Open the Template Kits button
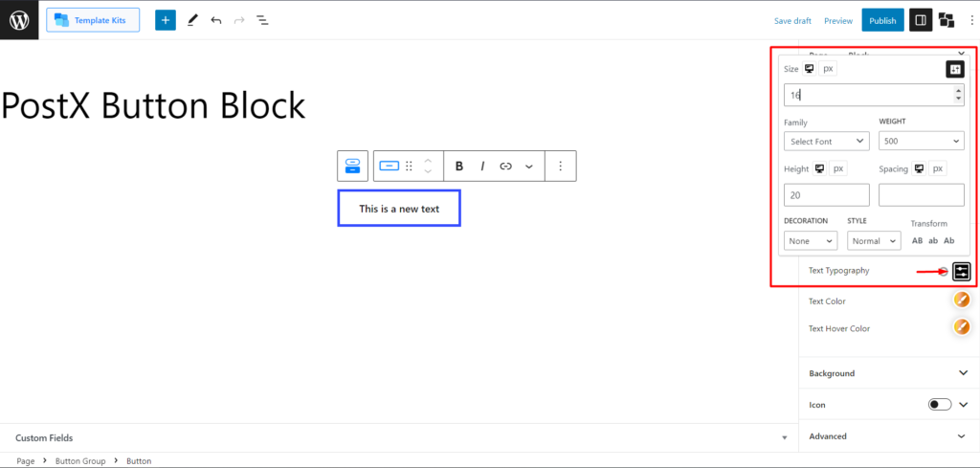The image size is (980, 468). pyautogui.click(x=93, y=20)
